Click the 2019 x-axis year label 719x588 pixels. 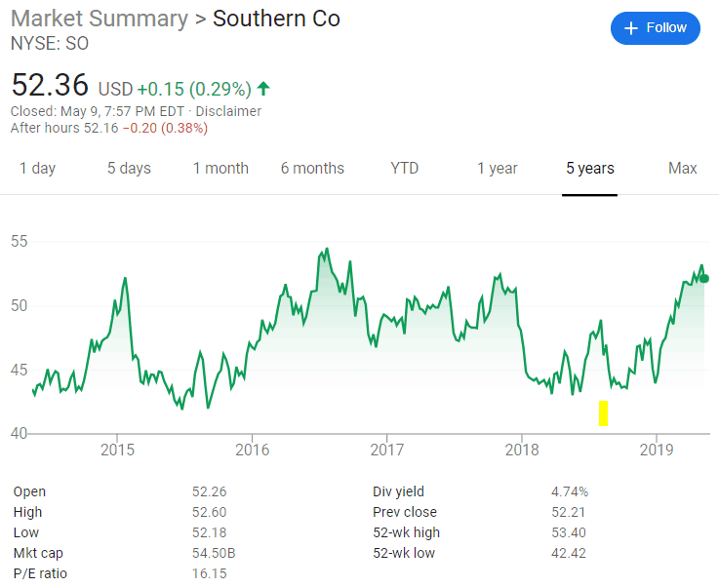pyautogui.click(x=657, y=450)
